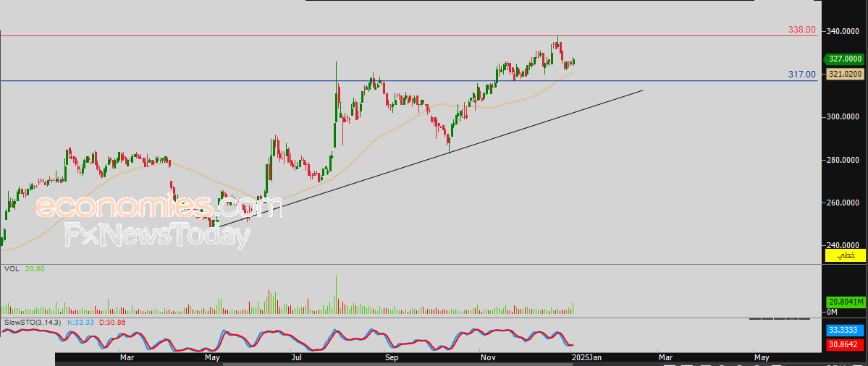868x366 pixels.
Task: Click the yellow Arabic scale label on price axis
Action: 844,255
